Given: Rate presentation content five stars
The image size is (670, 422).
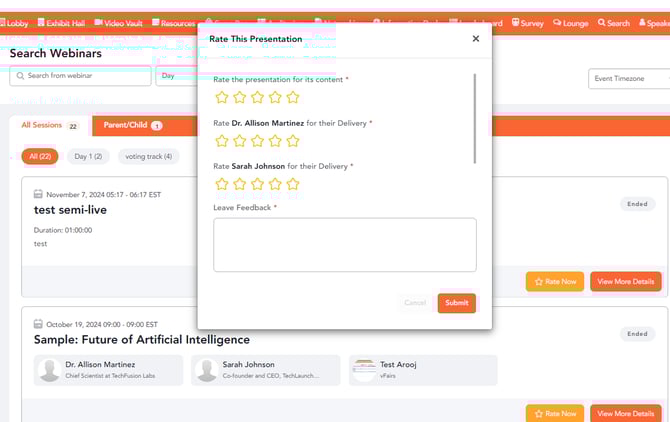Looking at the screenshot, I should (x=293, y=97).
